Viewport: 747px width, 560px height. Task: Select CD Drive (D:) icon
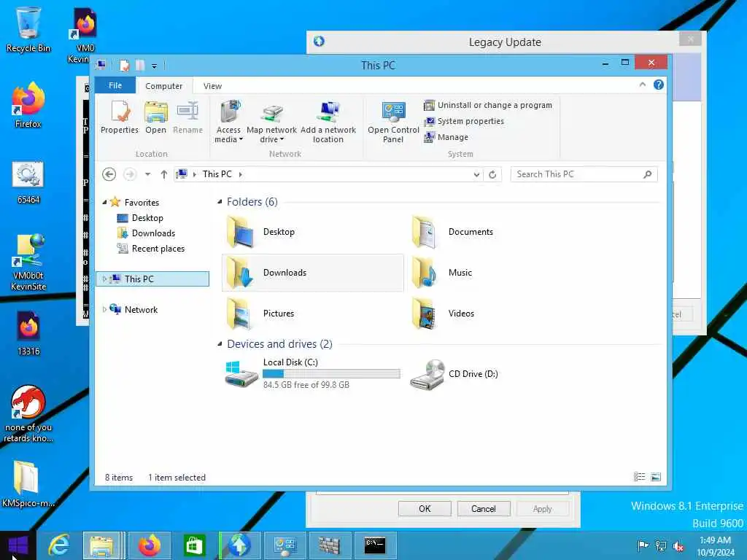pyautogui.click(x=427, y=375)
